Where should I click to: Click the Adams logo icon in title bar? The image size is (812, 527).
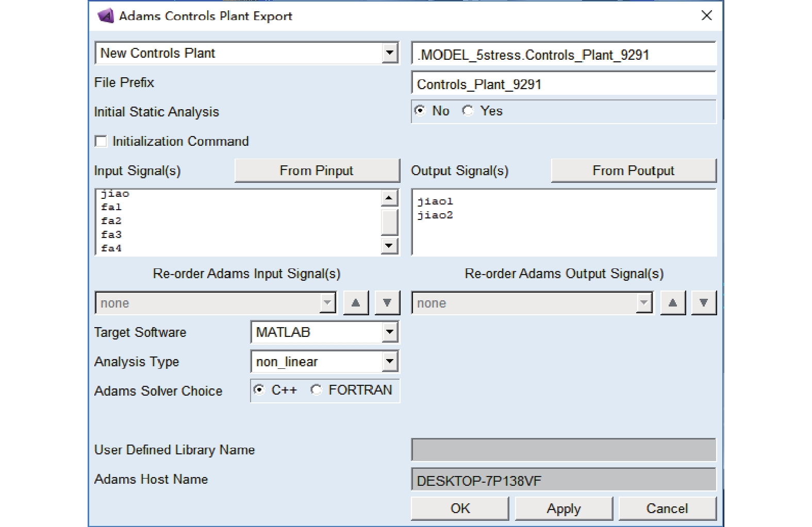click(x=106, y=16)
